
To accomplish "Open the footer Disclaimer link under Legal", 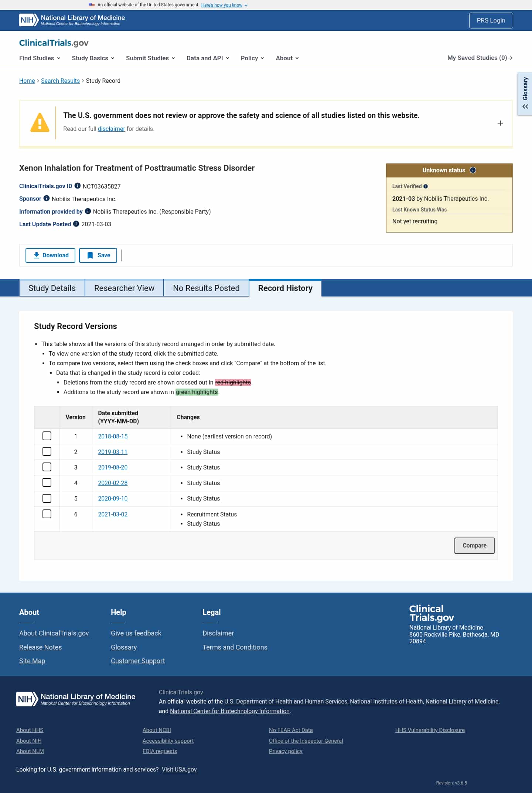I will coord(218,633).
